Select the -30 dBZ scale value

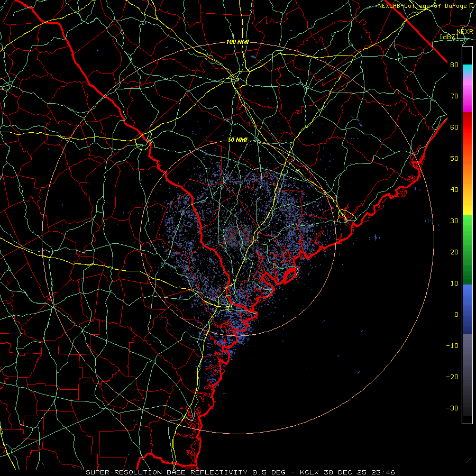(x=452, y=408)
